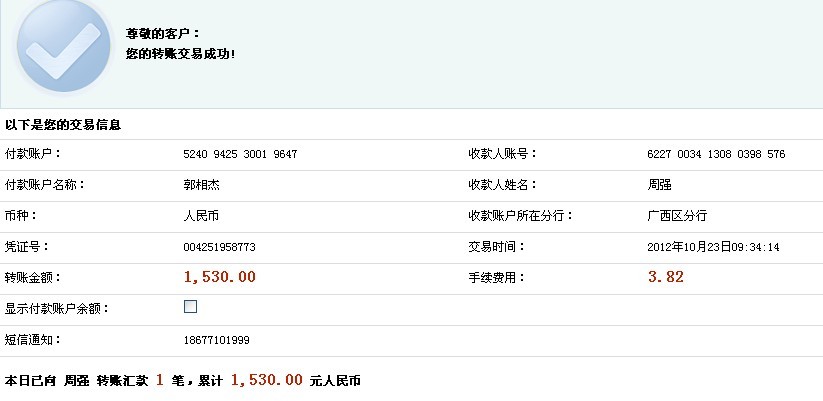Click payer account number 5240 9425 3001 9647
This screenshot has width=823, height=401.
click(x=240, y=154)
